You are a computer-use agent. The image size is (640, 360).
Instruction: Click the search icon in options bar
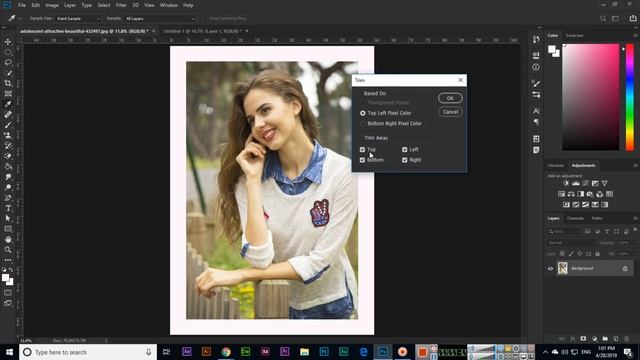[x=603, y=18]
